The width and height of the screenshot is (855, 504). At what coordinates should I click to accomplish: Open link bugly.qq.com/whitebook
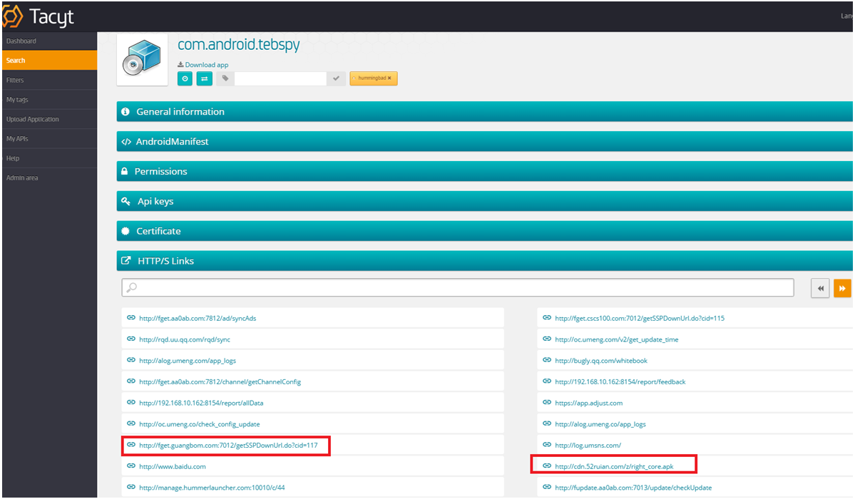(601, 361)
